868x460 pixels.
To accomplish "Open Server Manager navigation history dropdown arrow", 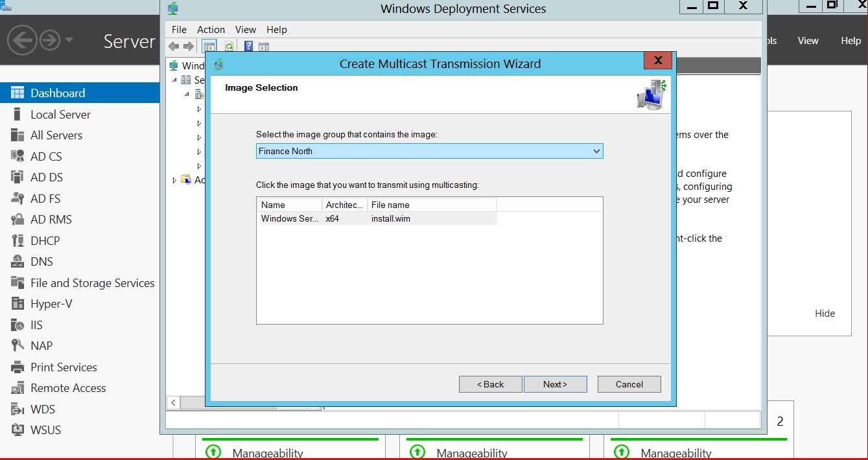I will coord(69,40).
